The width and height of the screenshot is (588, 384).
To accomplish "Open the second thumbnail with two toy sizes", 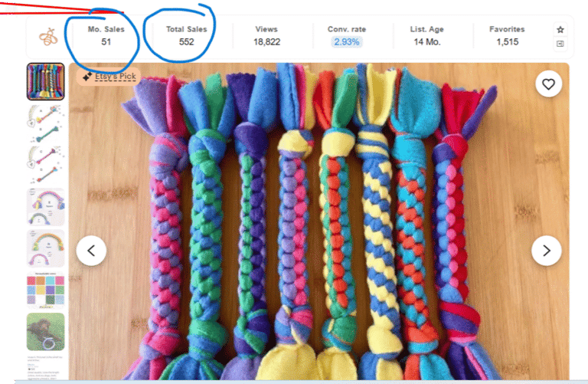I will (x=45, y=123).
